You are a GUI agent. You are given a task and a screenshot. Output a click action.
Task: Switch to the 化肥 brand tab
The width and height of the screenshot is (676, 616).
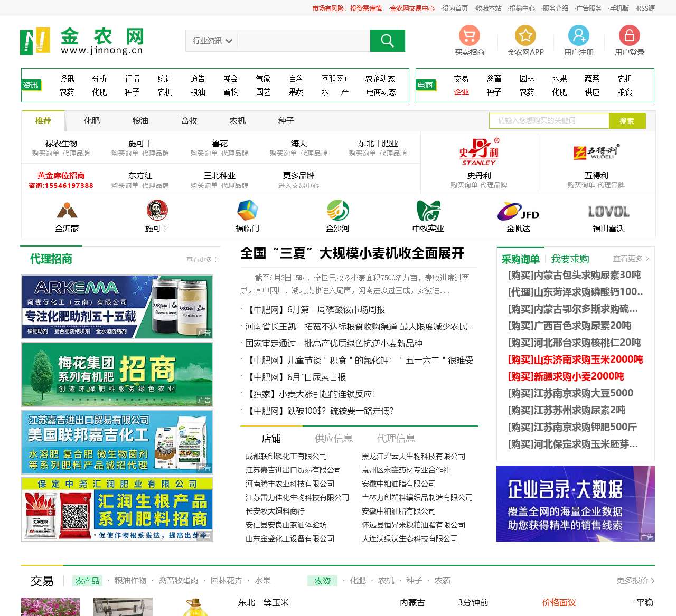point(92,121)
